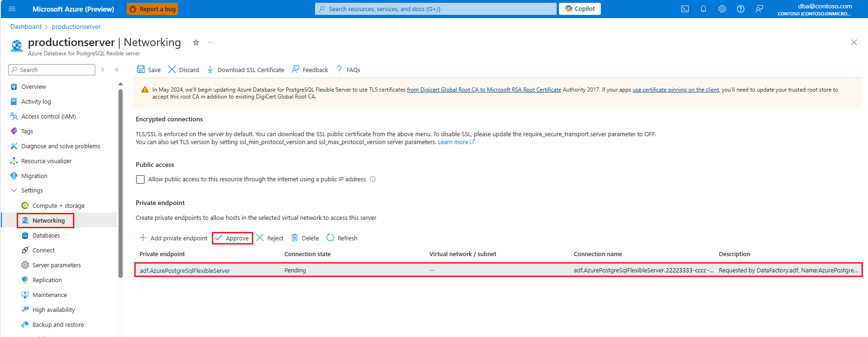Screen dimensions: 868x337
Task: Click the Feedback toolbar icon
Action: point(296,69)
